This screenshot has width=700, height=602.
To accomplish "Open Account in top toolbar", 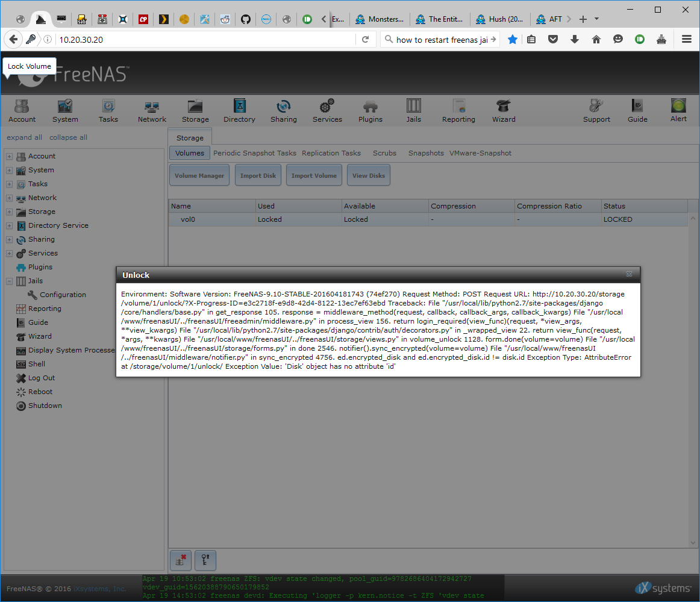I will (x=22, y=111).
